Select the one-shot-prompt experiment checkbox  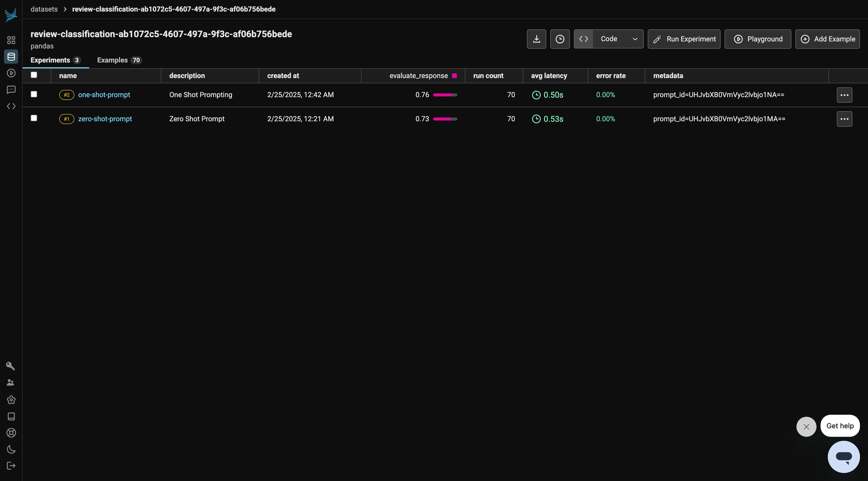[34, 94]
